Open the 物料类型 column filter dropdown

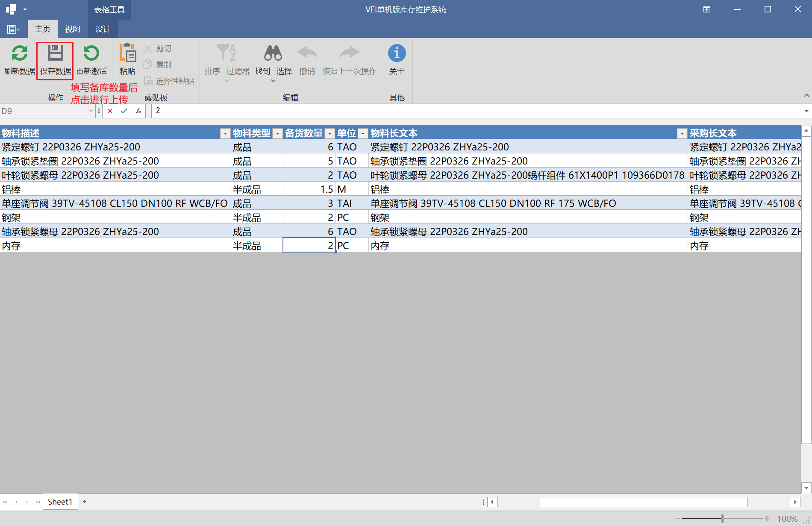pos(277,134)
